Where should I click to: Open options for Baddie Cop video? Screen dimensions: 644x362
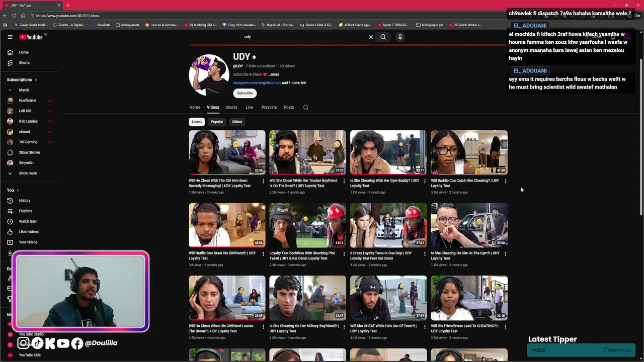(505, 181)
